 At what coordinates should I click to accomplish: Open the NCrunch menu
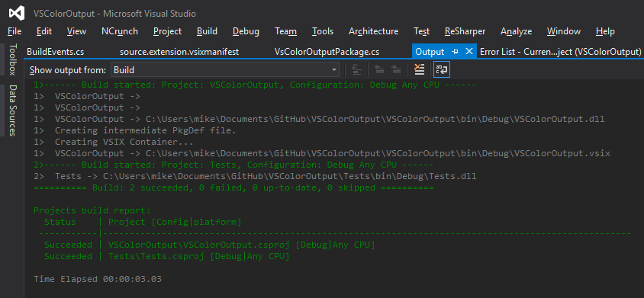tap(120, 31)
